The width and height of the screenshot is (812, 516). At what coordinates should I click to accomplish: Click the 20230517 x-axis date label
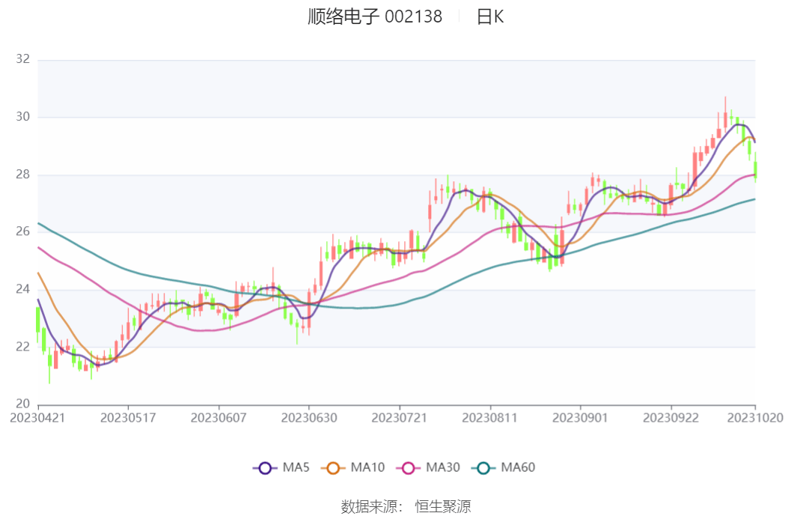pyautogui.click(x=128, y=418)
